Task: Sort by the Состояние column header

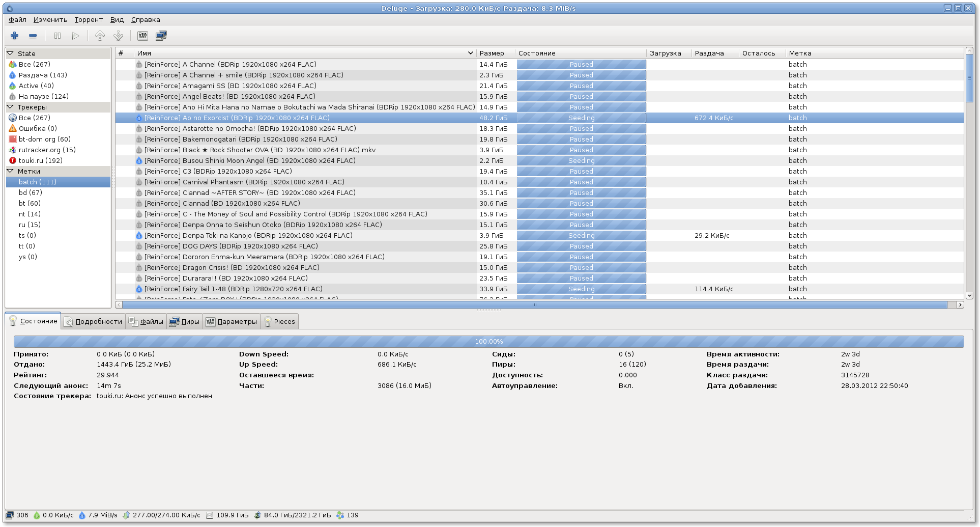Action: coord(537,53)
